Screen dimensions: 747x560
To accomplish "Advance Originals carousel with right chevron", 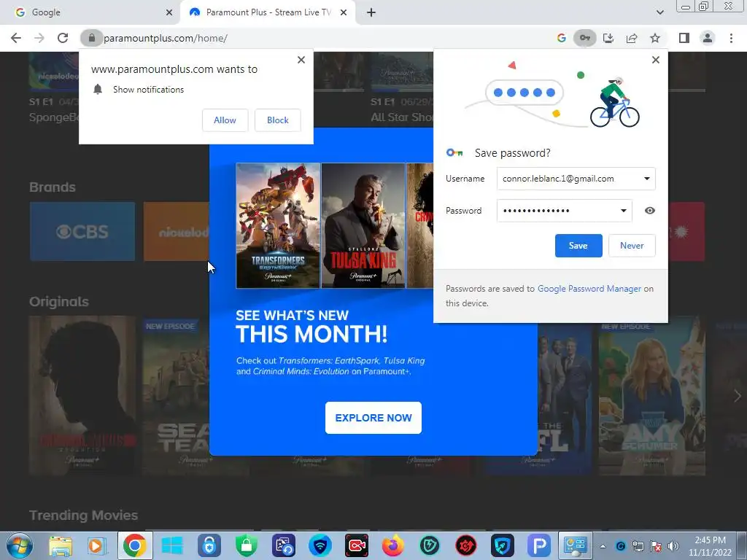I will coord(737,396).
